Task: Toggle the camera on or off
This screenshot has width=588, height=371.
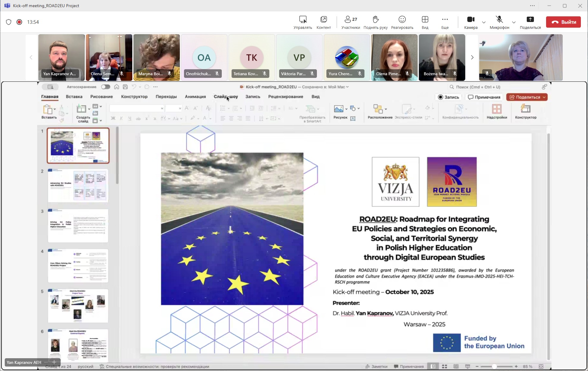Action: tap(471, 20)
